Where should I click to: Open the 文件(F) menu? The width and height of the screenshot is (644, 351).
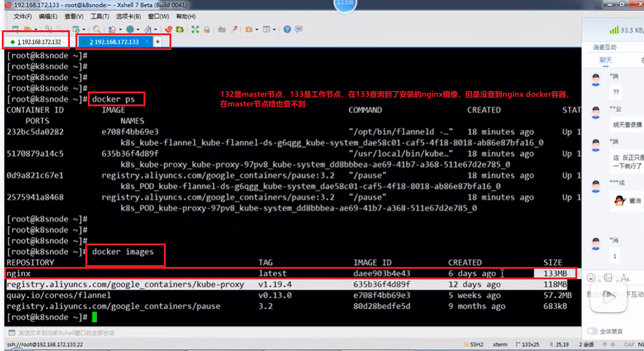tap(22, 17)
